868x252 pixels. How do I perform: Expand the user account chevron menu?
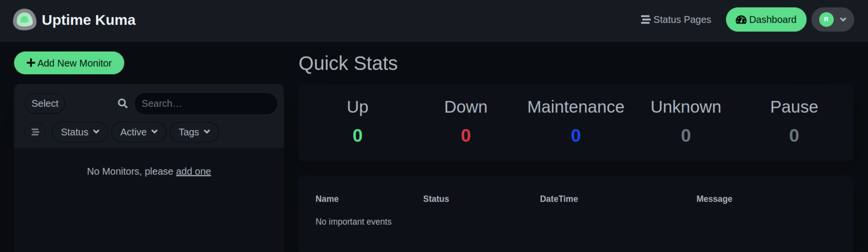pyautogui.click(x=842, y=20)
